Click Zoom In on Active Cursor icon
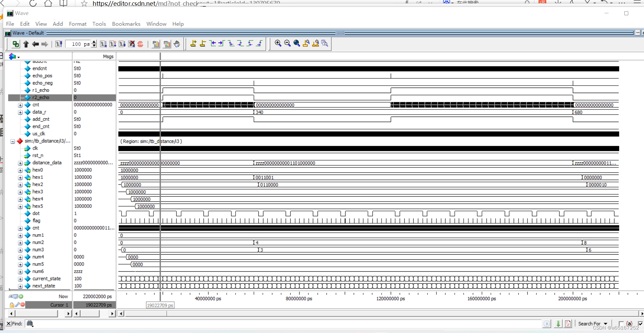 tap(306, 43)
